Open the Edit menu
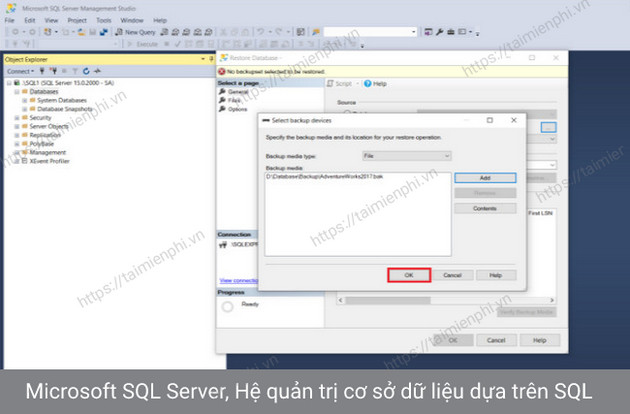Image resolution: width=630 pixels, height=414 pixels. click(x=29, y=20)
